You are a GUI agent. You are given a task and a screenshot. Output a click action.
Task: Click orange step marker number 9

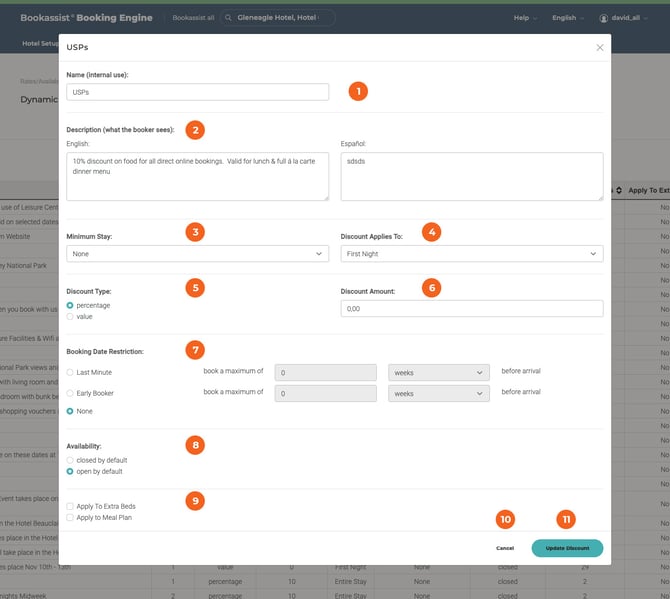tap(196, 501)
